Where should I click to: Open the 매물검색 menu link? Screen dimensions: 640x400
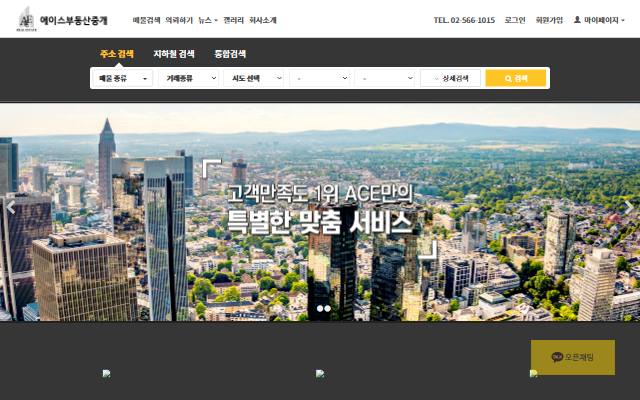coord(146,20)
